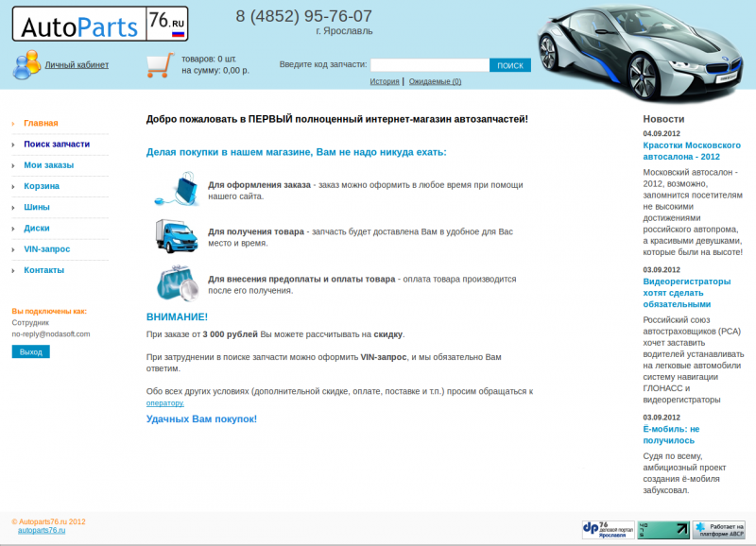Click the AutoParts76.ru logo
Viewport: 756px width, 546px height.
(x=99, y=24)
